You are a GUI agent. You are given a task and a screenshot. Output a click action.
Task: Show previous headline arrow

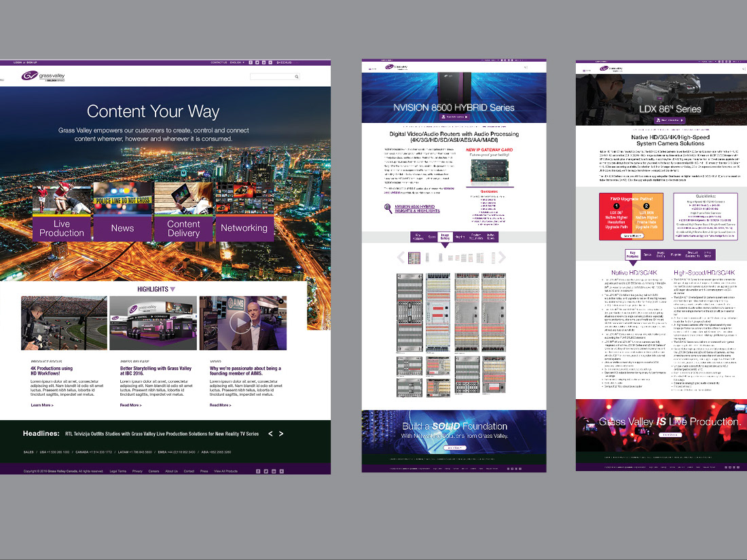(270, 434)
